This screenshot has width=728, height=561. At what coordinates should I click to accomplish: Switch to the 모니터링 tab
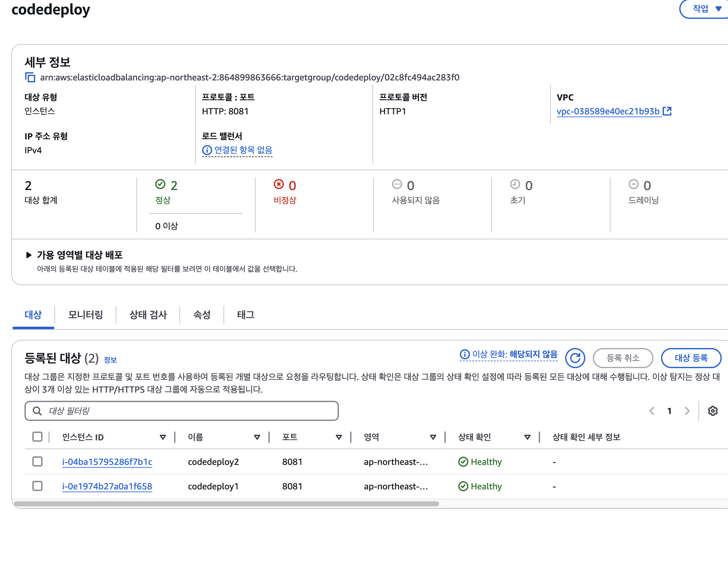(x=85, y=314)
